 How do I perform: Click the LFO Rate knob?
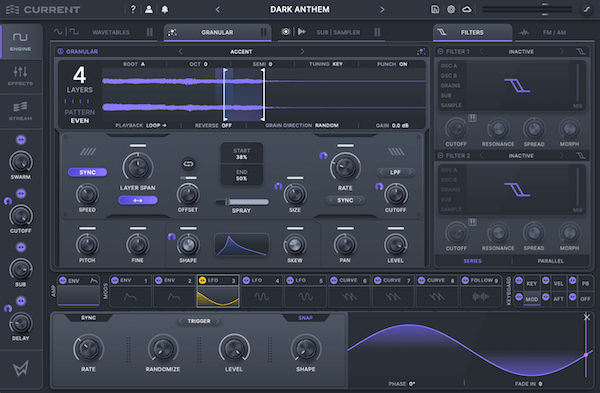[x=88, y=349]
